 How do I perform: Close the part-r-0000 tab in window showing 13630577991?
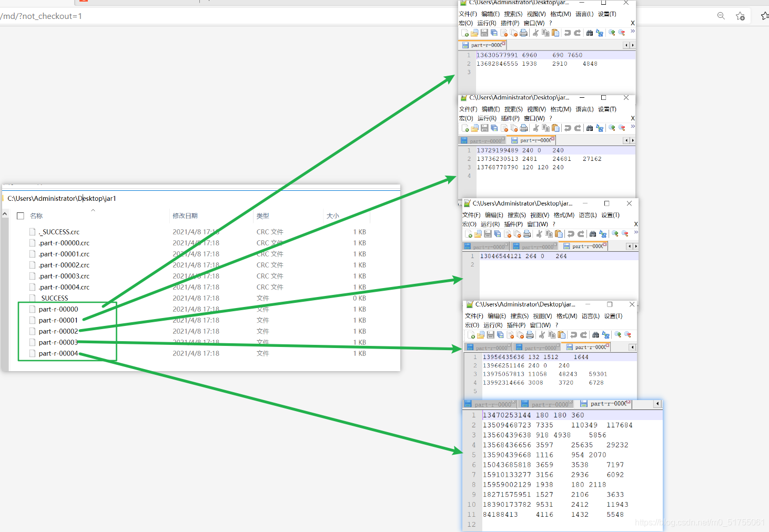pos(503,44)
